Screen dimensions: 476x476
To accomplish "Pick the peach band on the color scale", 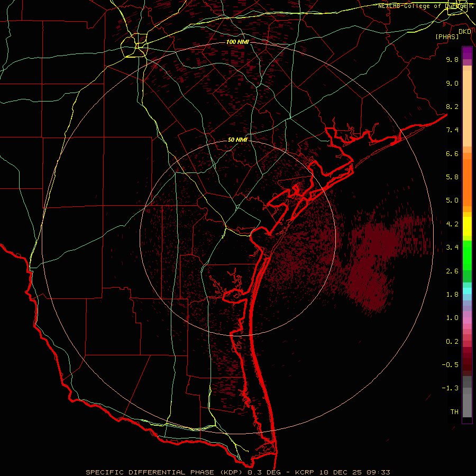I will pyautogui.click(x=467, y=109).
